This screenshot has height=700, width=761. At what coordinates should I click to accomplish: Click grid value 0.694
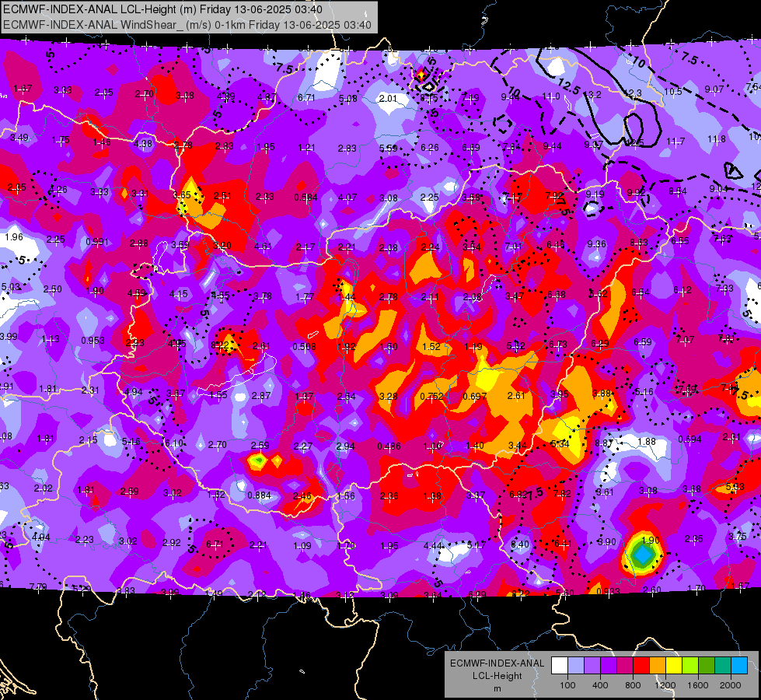689,439
